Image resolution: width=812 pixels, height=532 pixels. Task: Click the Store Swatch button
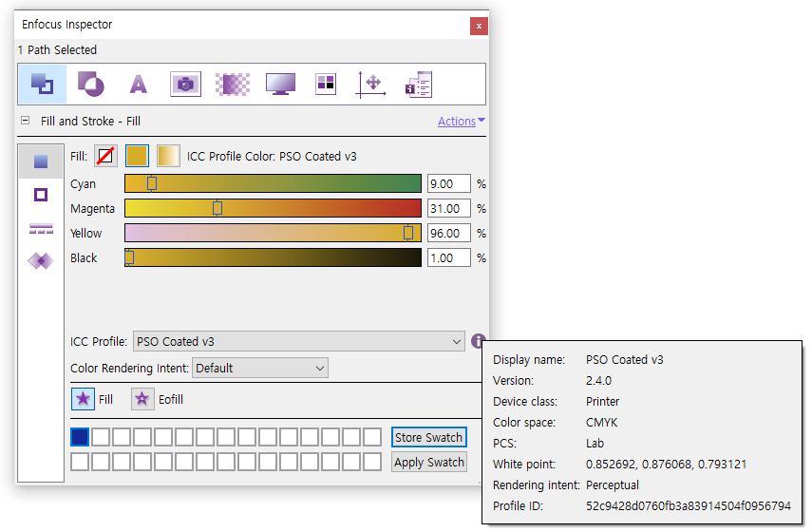pos(428,437)
